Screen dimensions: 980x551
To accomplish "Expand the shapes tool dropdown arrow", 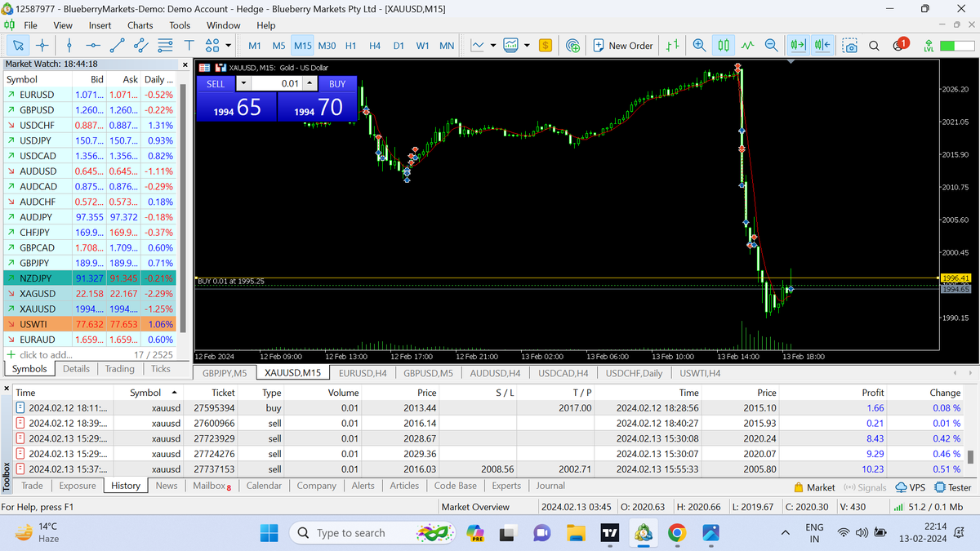I will point(229,46).
